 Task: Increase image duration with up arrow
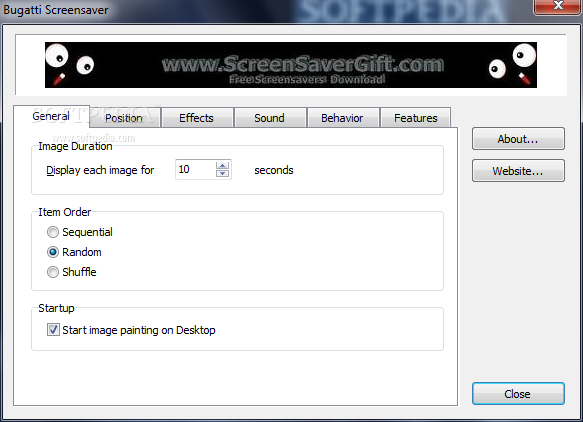pyautogui.click(x=222, y=165)
